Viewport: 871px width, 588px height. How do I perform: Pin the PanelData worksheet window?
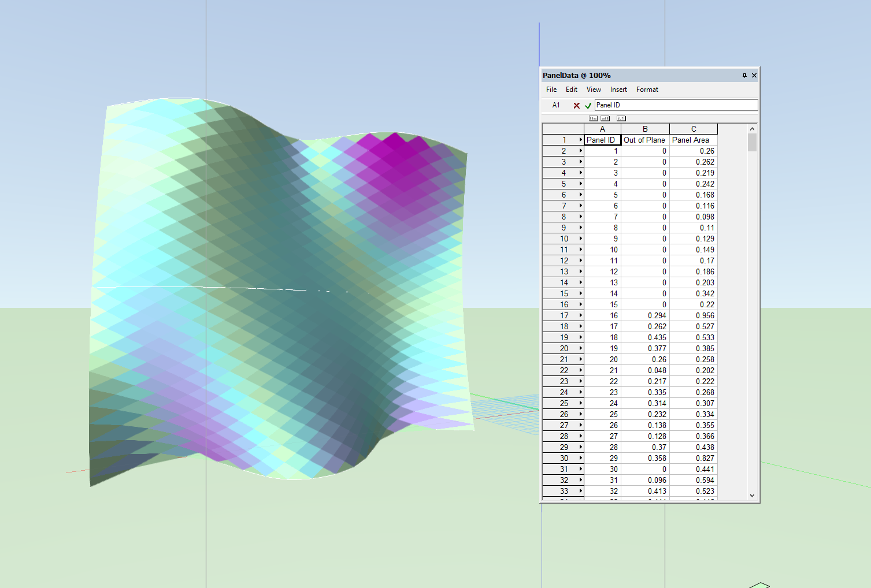(744, 76)
